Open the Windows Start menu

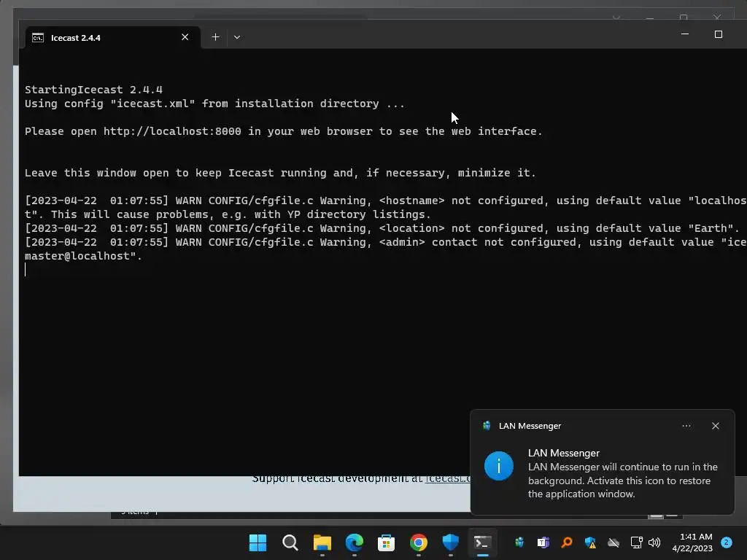coord(258,542)
